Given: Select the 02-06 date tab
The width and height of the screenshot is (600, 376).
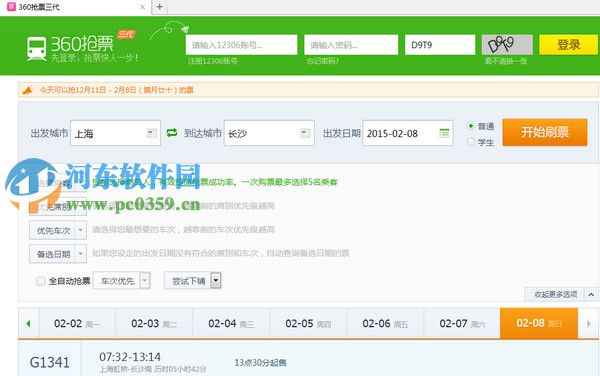Looking at the screenshot, I should pyautogui.click(x=385, y=324).
